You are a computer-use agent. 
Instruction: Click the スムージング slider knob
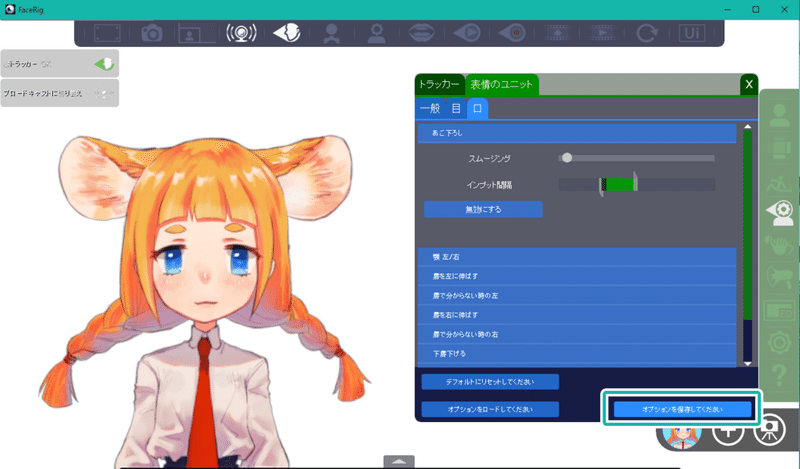coord(567,158)
